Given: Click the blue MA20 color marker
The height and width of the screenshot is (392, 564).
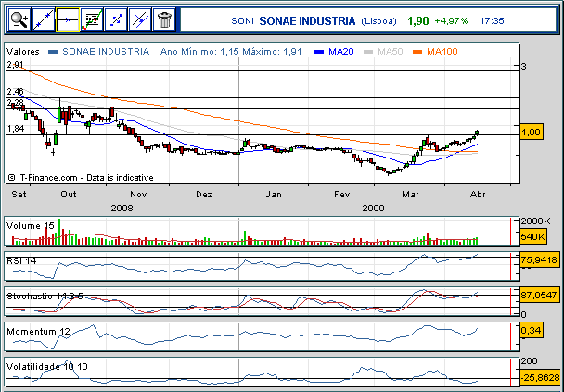Looking at the screenshot, I should point(319,52).
